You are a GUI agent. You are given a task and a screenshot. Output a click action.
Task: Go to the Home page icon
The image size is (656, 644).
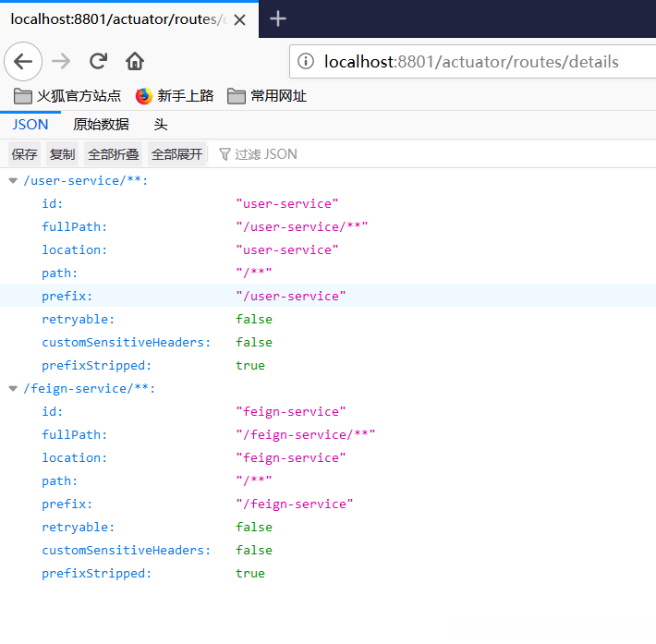135,62
